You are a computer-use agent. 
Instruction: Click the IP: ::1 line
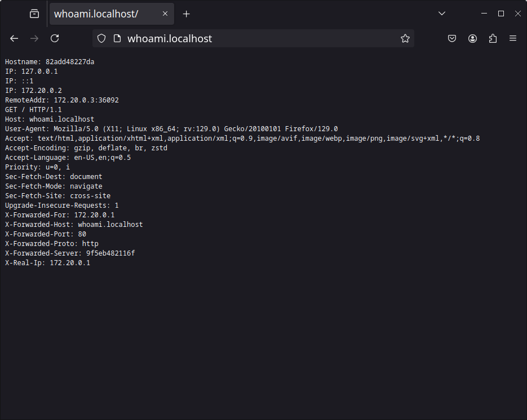coord(19,81)
